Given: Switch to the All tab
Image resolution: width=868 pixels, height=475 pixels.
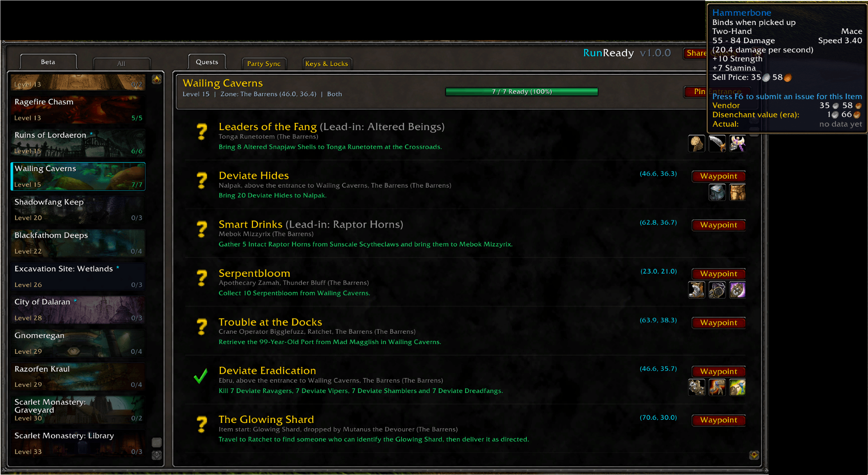Looking at the screenshot, I should (121, 64).
